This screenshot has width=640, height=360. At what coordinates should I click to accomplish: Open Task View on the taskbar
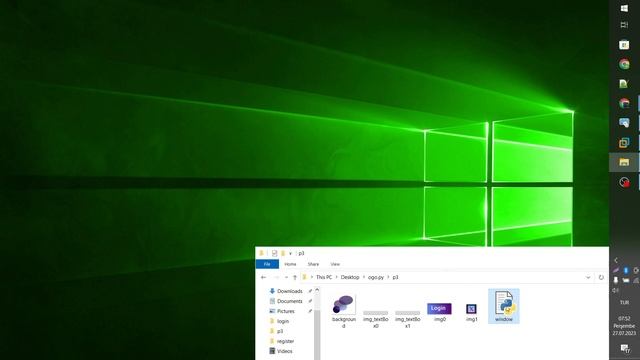(624, 25)
